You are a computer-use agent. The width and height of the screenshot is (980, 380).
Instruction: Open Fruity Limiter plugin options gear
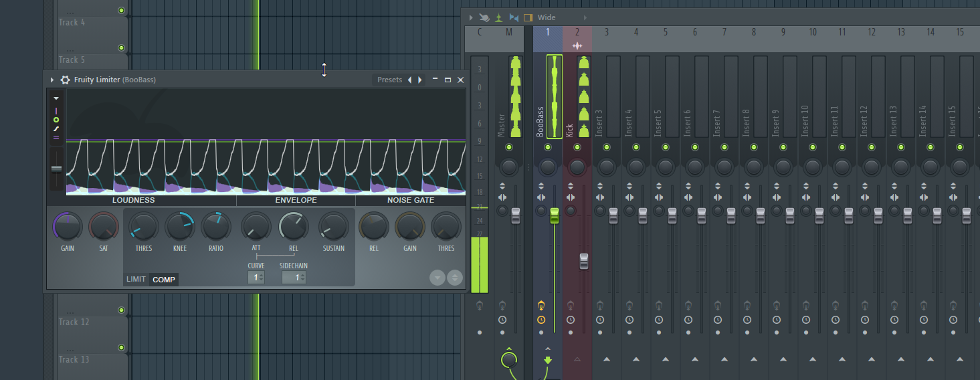pos(65,80)
